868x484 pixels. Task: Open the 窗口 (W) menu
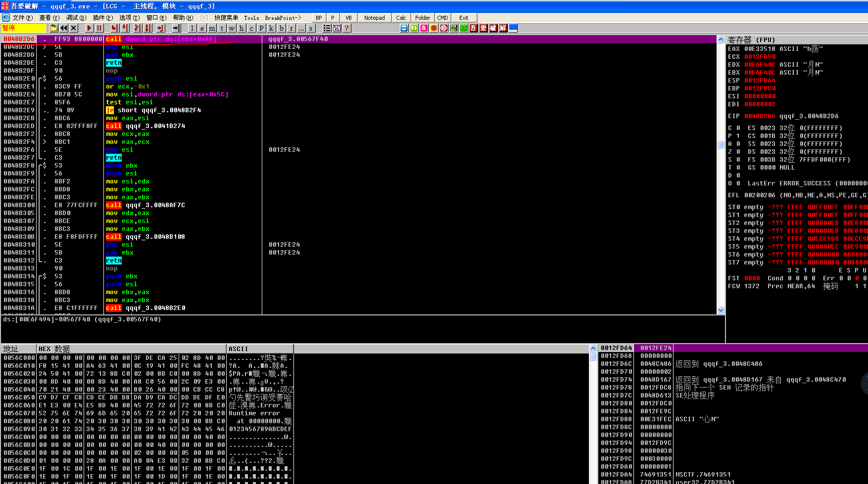(156, 18)
